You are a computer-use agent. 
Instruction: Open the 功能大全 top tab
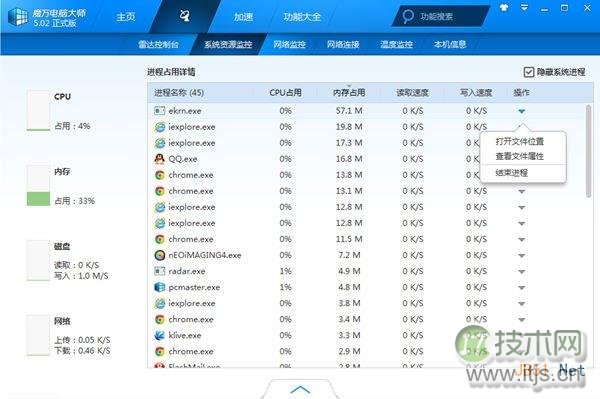tap(302, 17)
